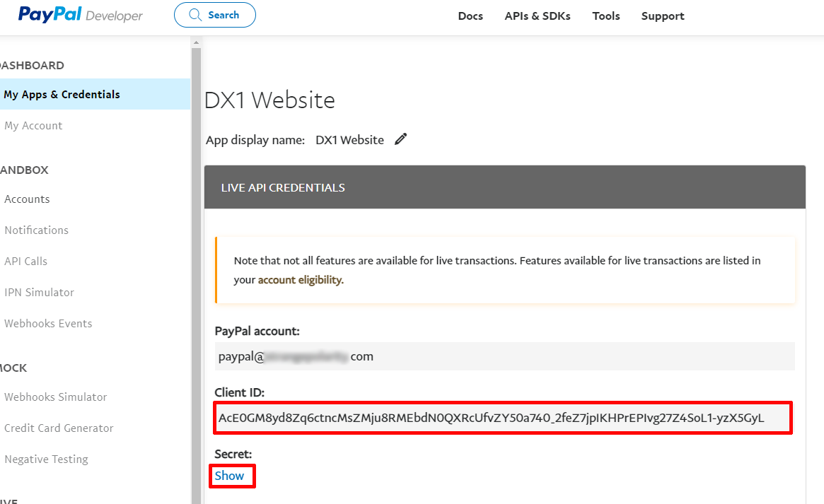Show the app secret

coord(229,476)
